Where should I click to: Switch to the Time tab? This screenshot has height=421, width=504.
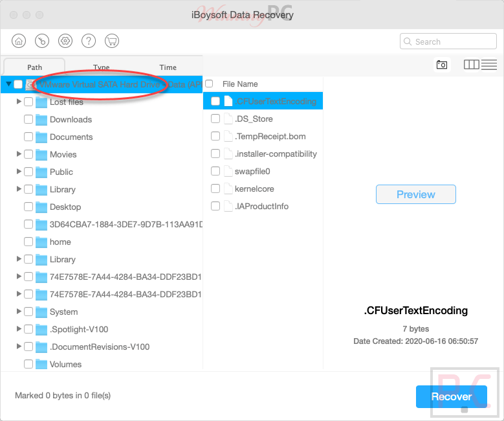[168, 67]
